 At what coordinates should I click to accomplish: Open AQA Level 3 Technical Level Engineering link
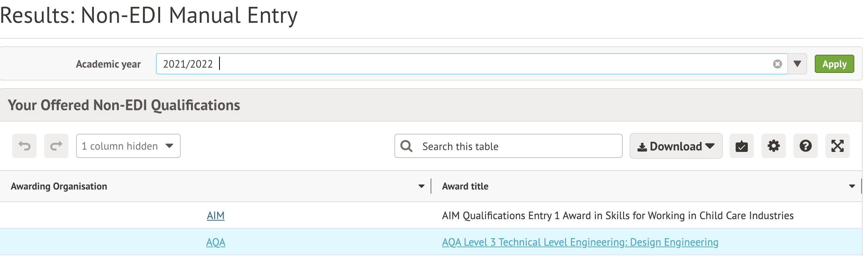[x=580, y=242]
